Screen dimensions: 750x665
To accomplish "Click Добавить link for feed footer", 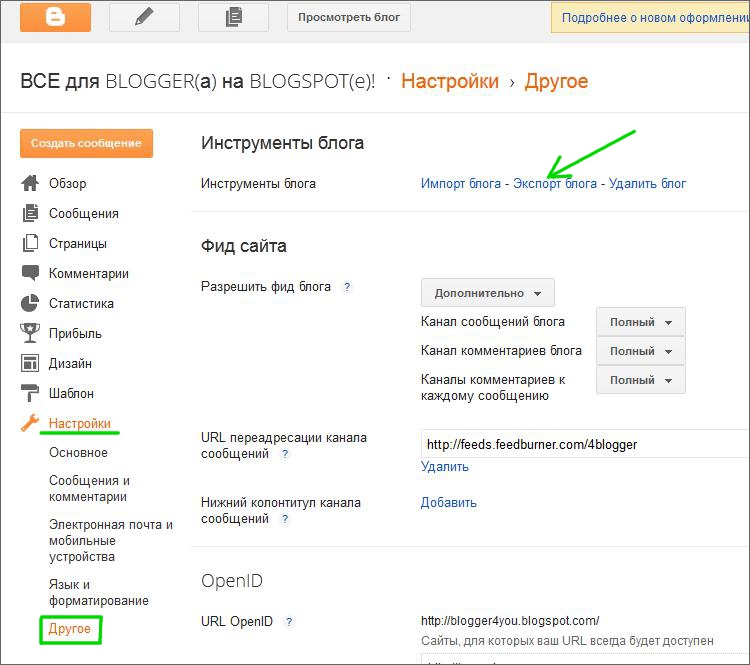I will 449,503.
